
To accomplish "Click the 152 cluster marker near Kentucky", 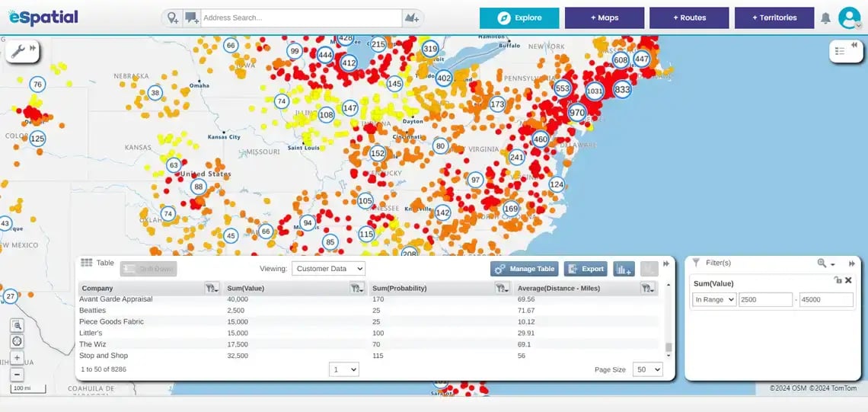I will click(x=378, y=153).
